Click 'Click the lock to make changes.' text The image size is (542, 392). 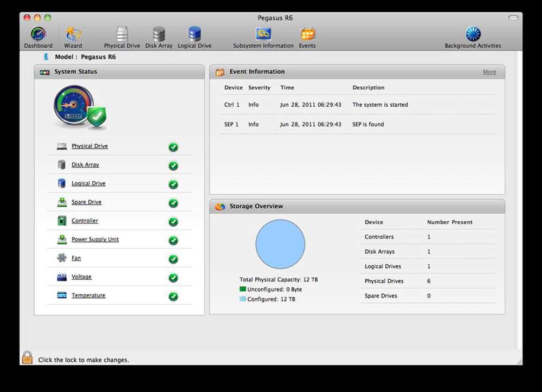(x=83, y=360)
